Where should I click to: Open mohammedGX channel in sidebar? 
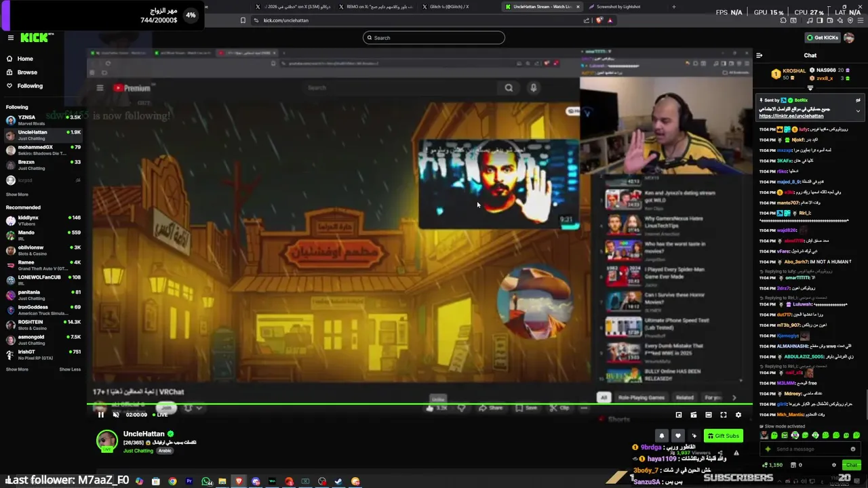coord(42,150)
